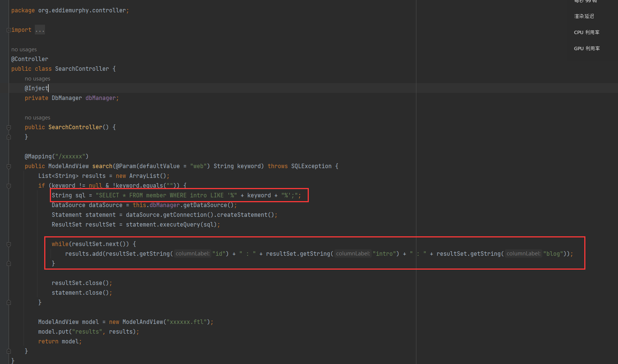Click fold end marker at while loop closing brace
This screenshot has width=618, height=364.
point(9,264)
